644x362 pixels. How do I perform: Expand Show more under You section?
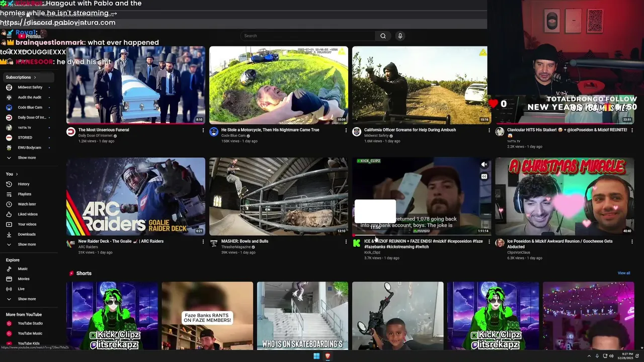pyautogui.click(x=27, y=244)
